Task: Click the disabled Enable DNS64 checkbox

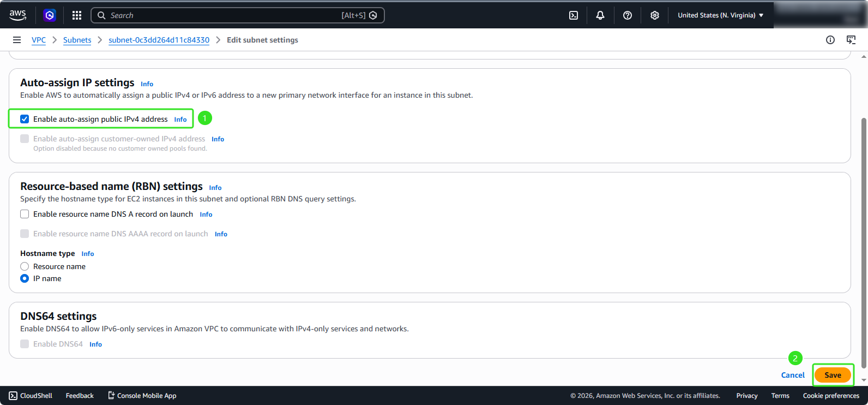Action: 25,344
